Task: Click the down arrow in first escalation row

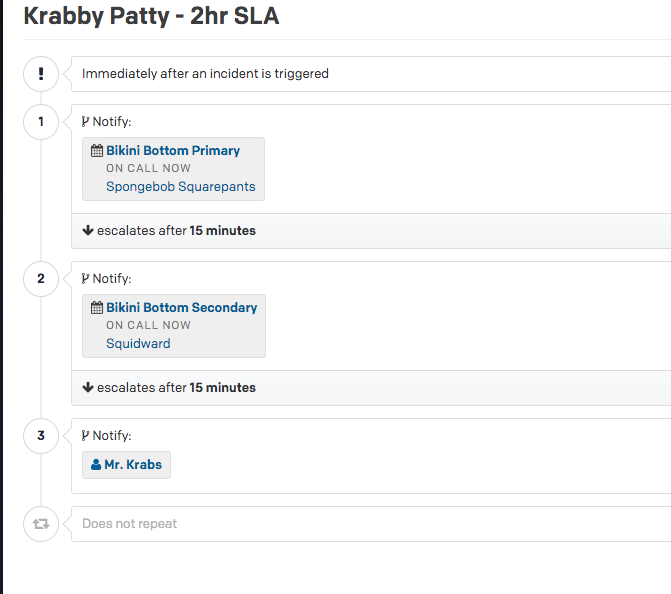Action: pos(88,231)
